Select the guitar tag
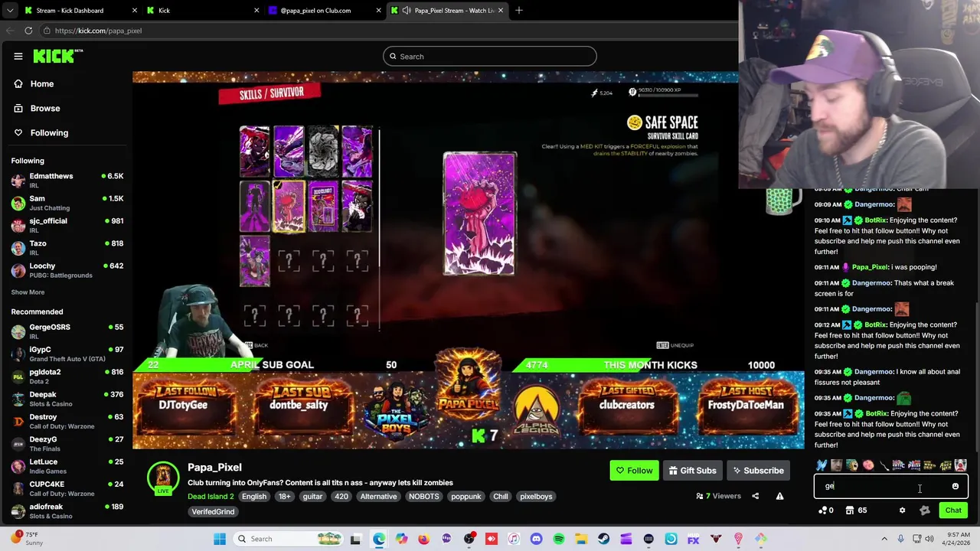 point(312,496)
